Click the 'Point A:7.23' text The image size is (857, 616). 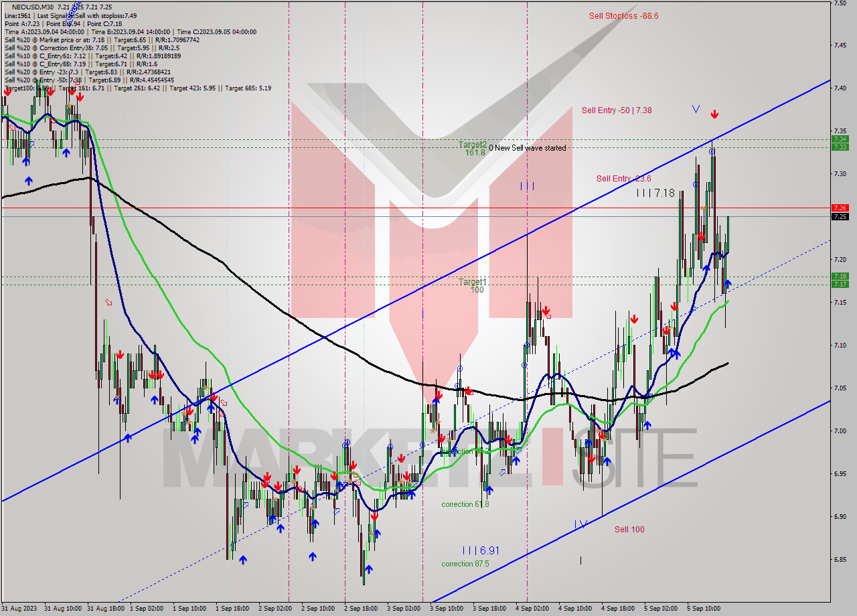21,23
